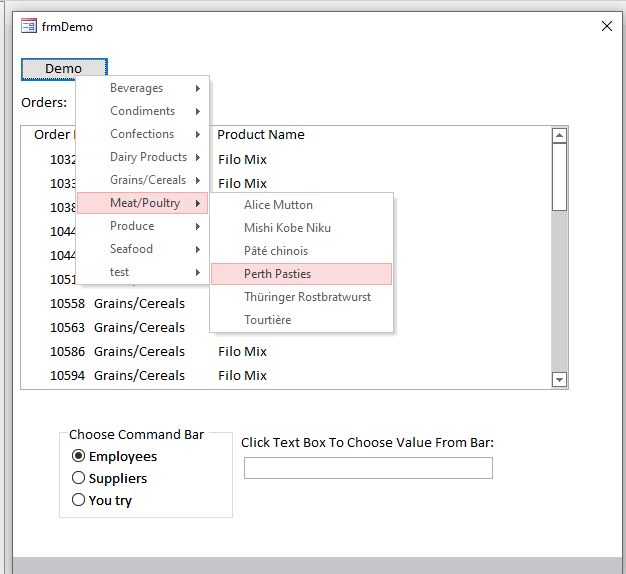Close the frmDemo window
The height and width of the screenshot is (574, 626).
[x=606, y=26]
